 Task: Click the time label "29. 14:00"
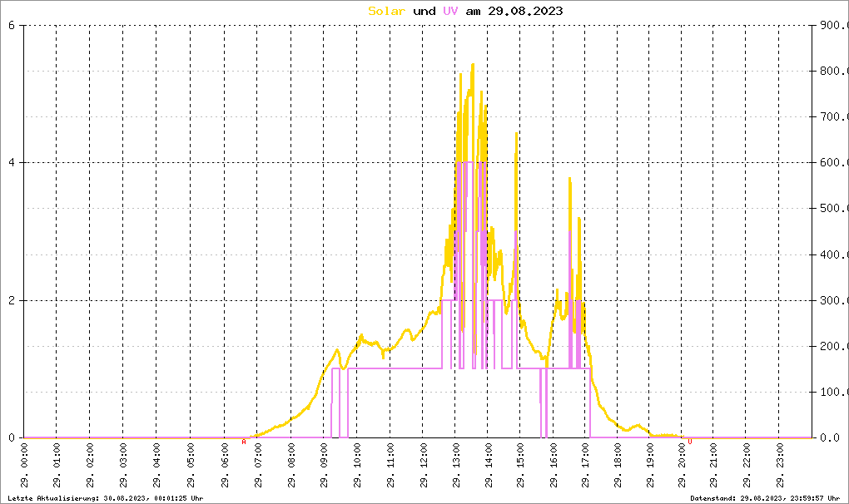point(489,466)
